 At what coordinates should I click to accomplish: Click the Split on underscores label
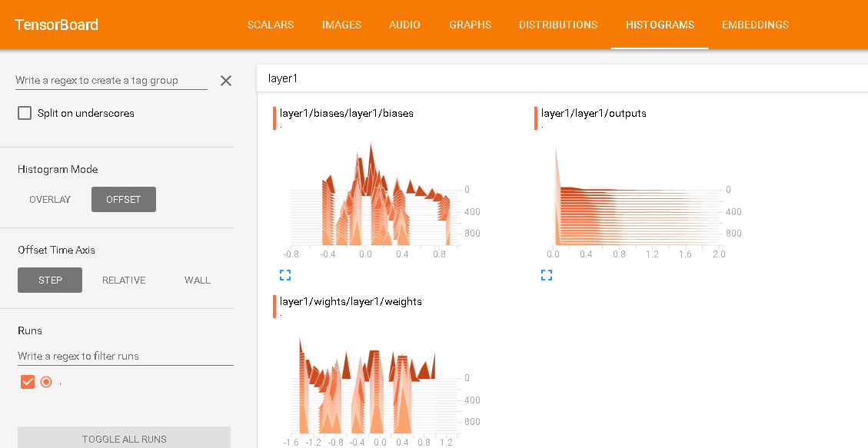pos(86,114)
